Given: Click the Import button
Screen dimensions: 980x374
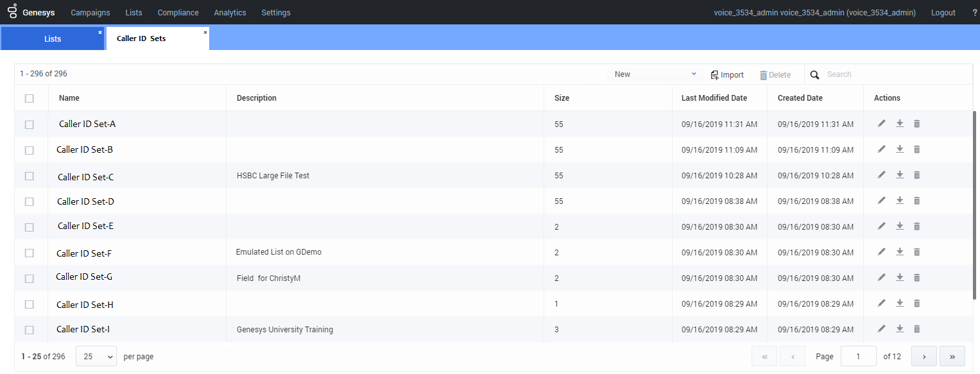Looking at the screenshot, I should pos(727,75).
